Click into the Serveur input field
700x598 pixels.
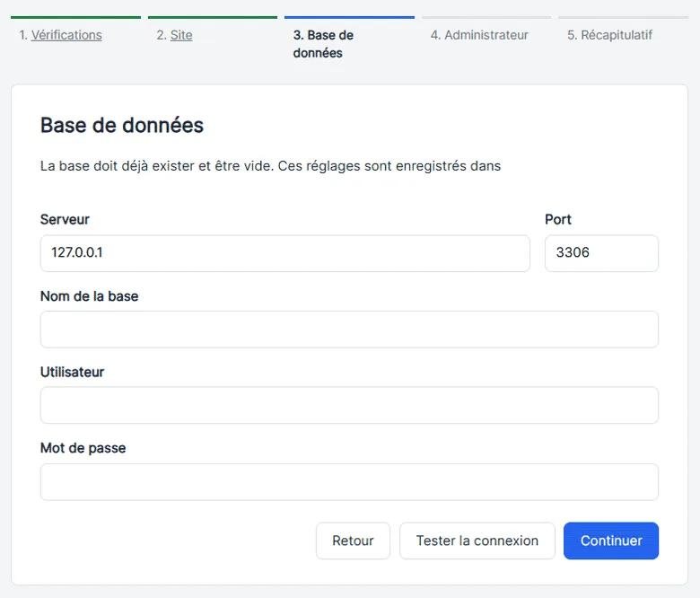tap(285, 253)
